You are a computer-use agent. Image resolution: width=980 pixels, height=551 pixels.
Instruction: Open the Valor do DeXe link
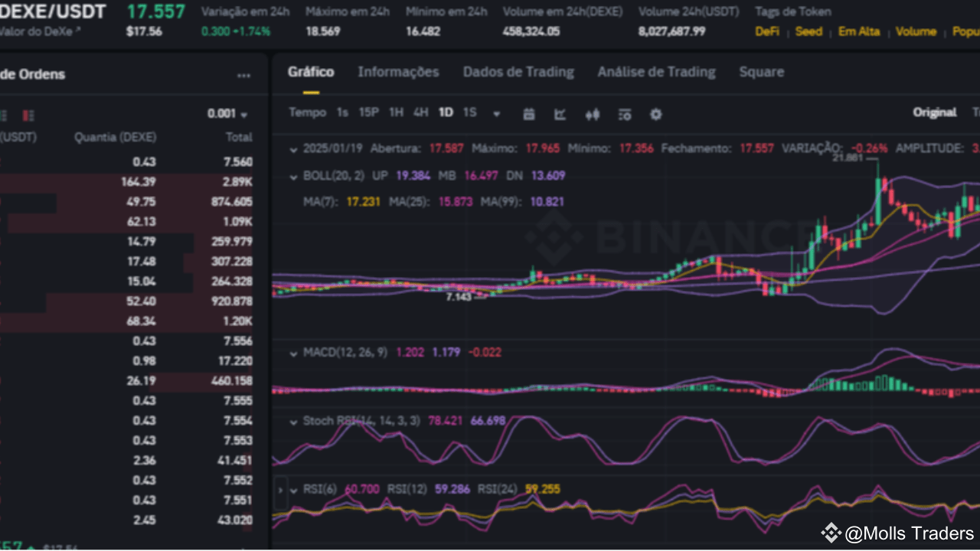point(40,31)
